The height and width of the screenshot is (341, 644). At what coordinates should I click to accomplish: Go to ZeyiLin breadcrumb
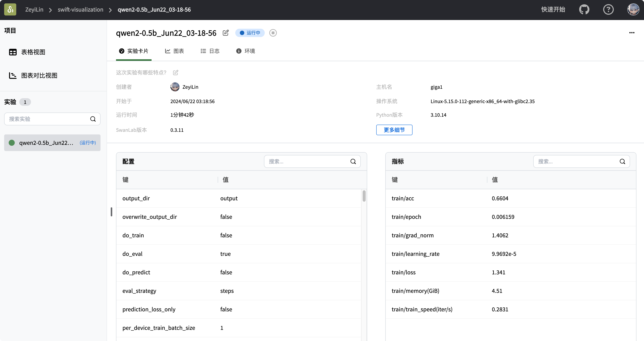pyautogui.click(x=34, y=9)
